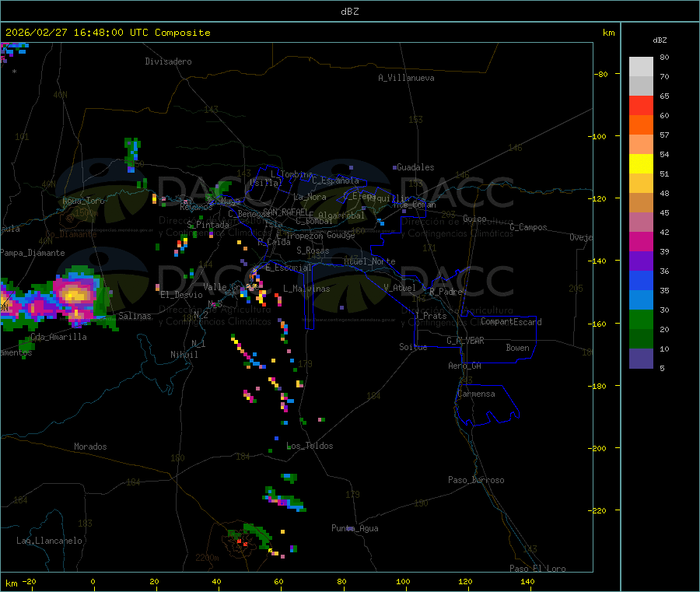Click the '140' tick on the bottom axis
700x592 pixels.
pyautogui.click(x=527, y=581)
